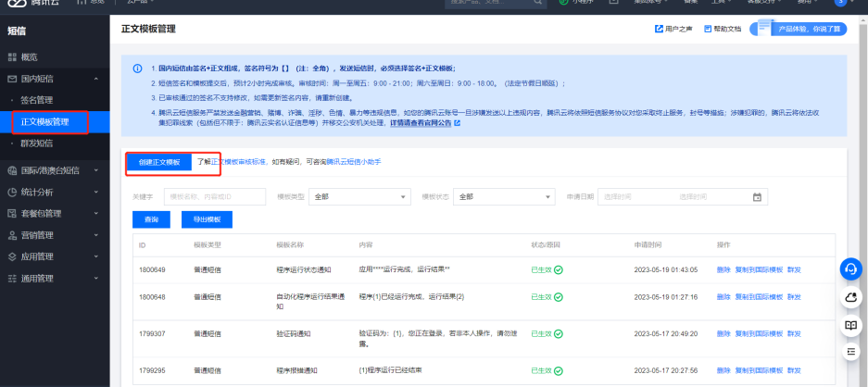Copy template 1800648 to international template

(759, 297)
